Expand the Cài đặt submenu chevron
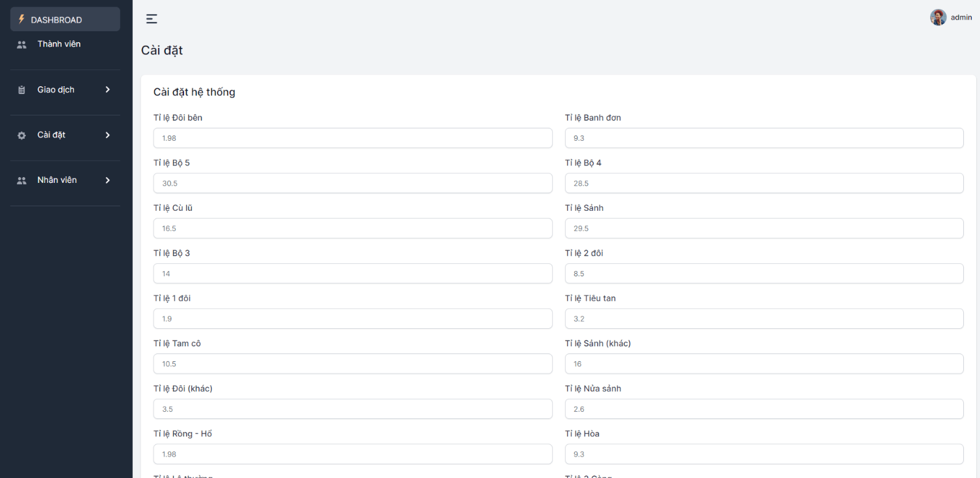 tap(108, 135)
